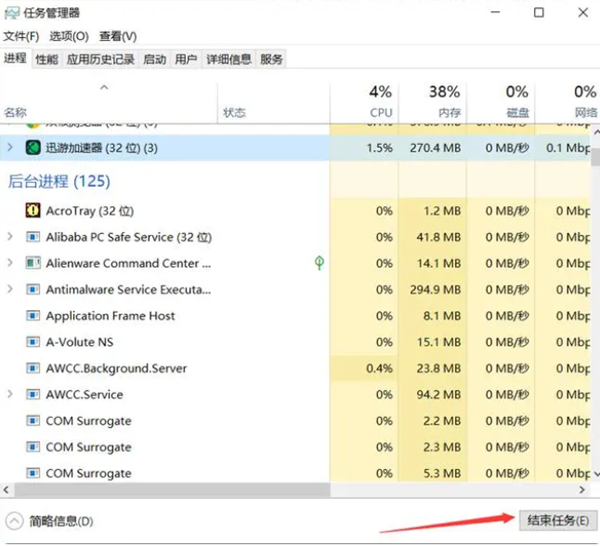The image size is (600, 546).
Task: Click the AWCC.Background.Server process icon
Action: click(x=33, y=368)
